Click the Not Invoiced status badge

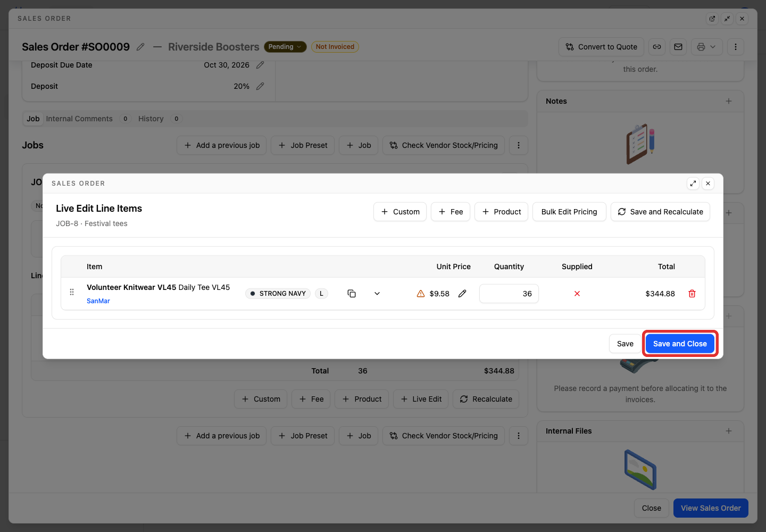point(335,47)
